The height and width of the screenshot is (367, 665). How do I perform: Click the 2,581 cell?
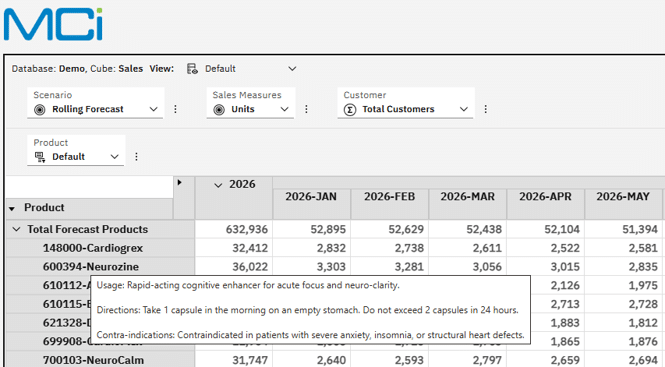(624, 248)
